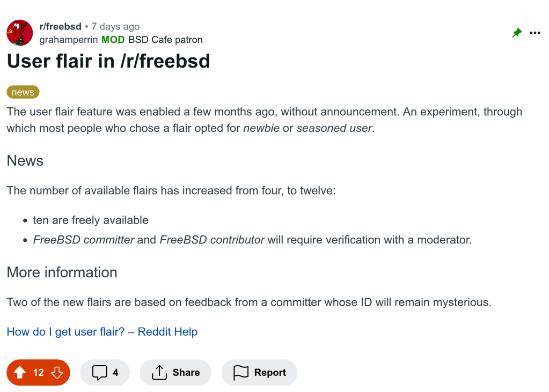
Task: Click the post title 'User flair in /r/freebsd'
Action: point(108,61)
